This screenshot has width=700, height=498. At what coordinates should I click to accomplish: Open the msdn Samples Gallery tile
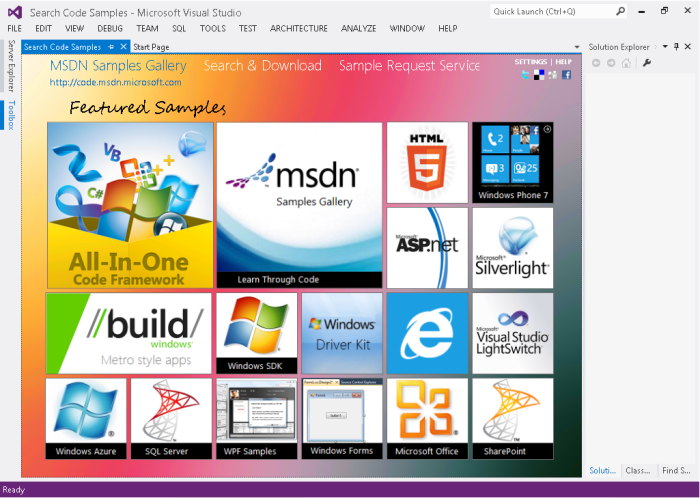(x=300, y=205)
